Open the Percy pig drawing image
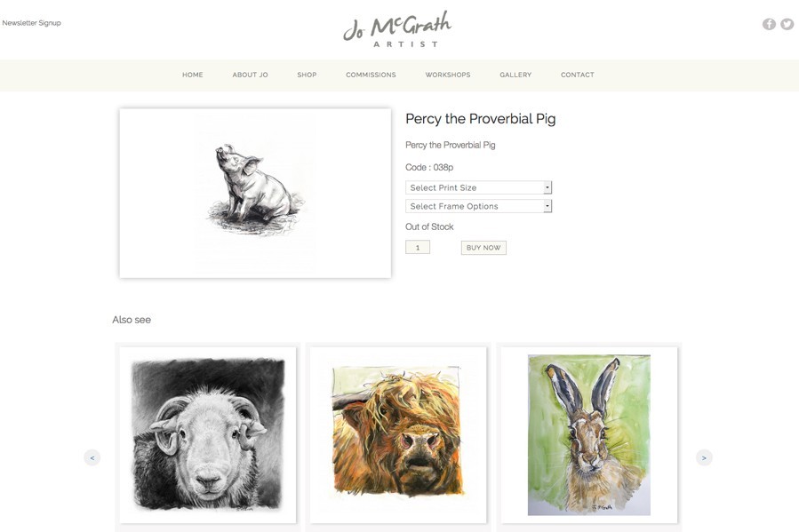 (255, 193)
